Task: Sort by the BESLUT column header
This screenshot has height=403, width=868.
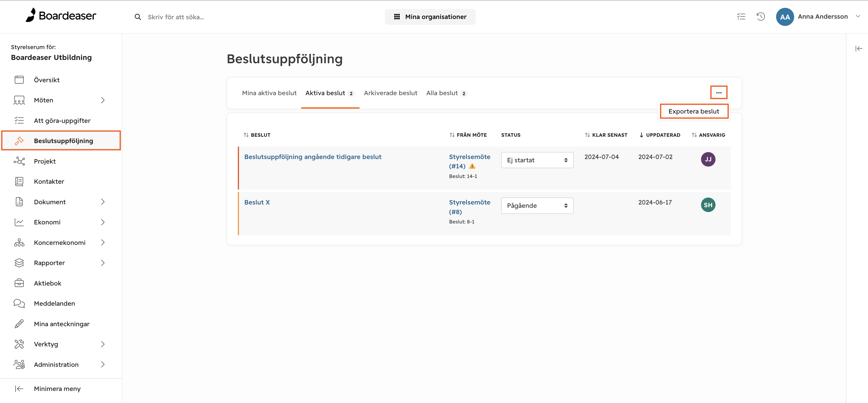Action: coord(257,135)
